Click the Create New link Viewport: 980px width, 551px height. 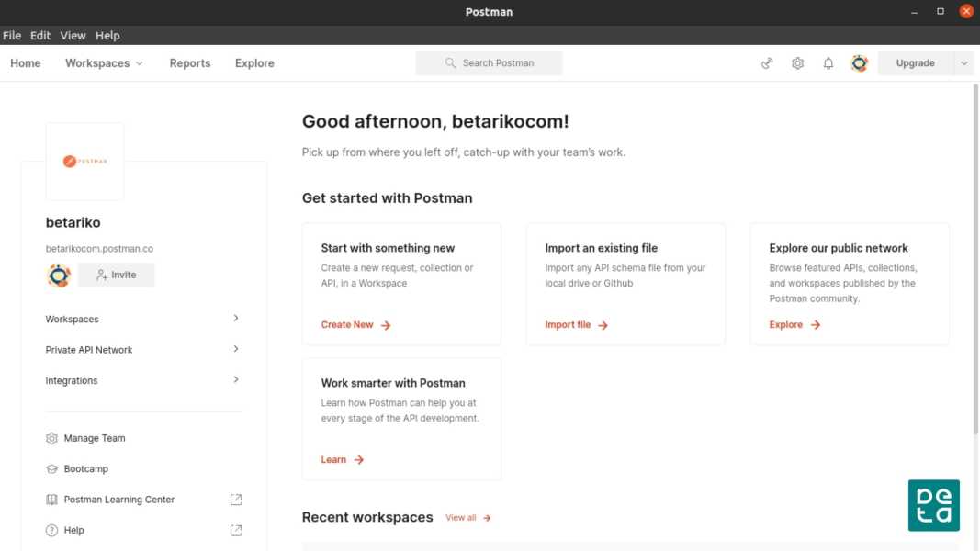tap(348, 324)
